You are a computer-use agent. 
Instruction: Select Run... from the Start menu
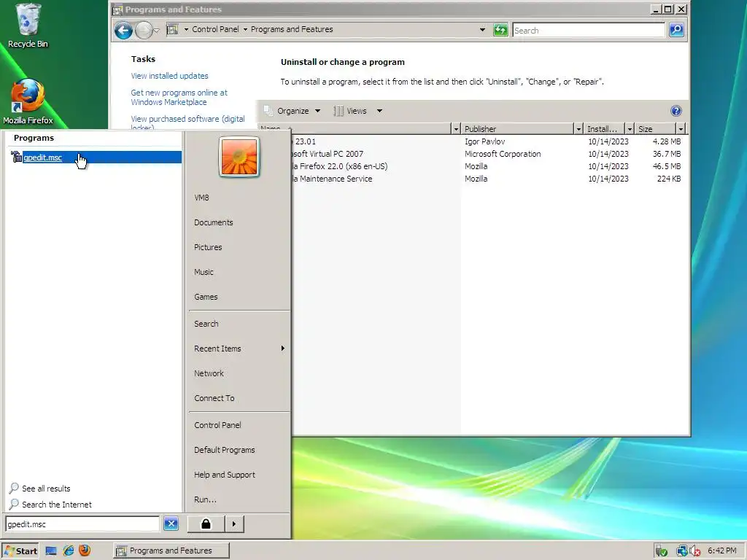[x=205, y=499]
